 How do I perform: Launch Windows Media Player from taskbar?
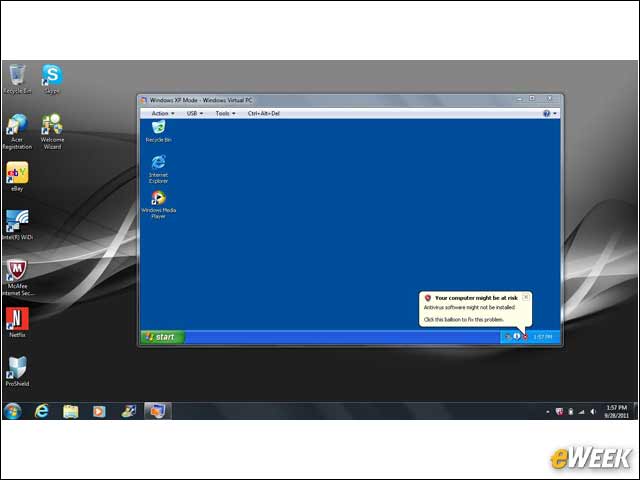coord(99,411)
